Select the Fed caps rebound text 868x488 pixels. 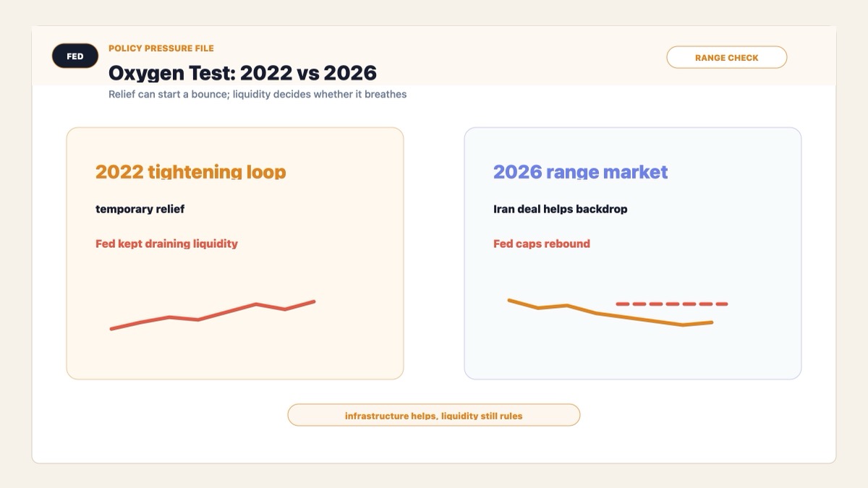(541, 244)
